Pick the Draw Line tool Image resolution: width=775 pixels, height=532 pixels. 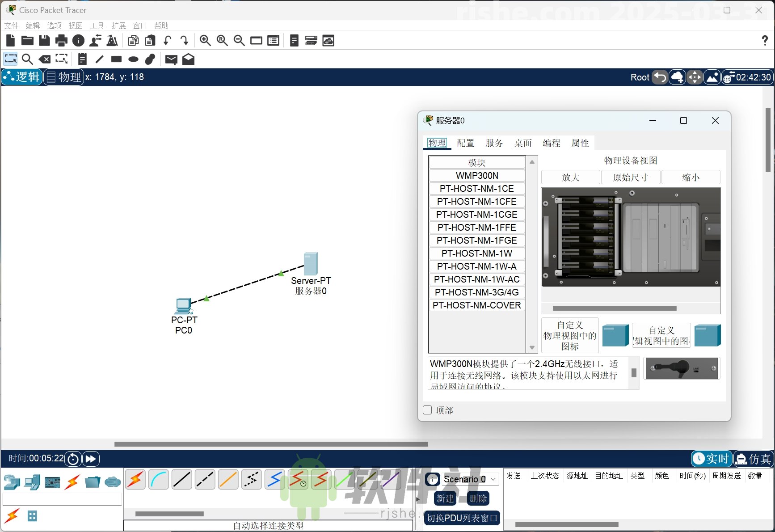click(x=99, y=59)
